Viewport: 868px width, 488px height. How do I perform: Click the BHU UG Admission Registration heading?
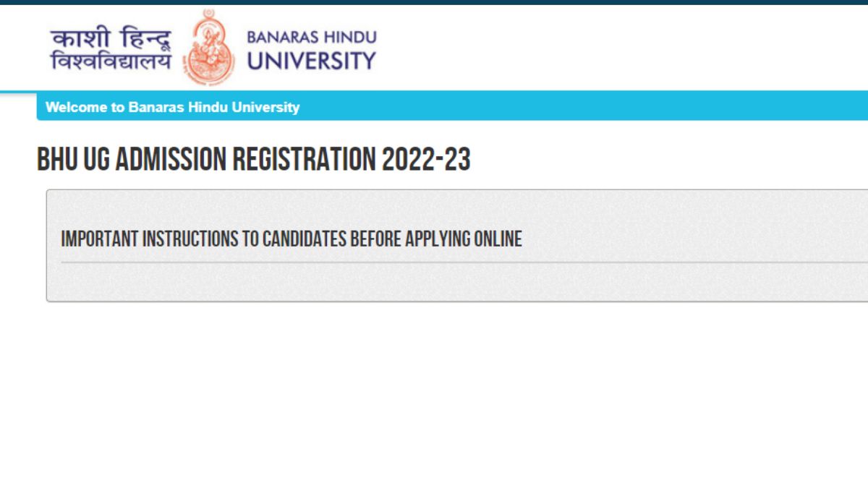click(253, 159)
